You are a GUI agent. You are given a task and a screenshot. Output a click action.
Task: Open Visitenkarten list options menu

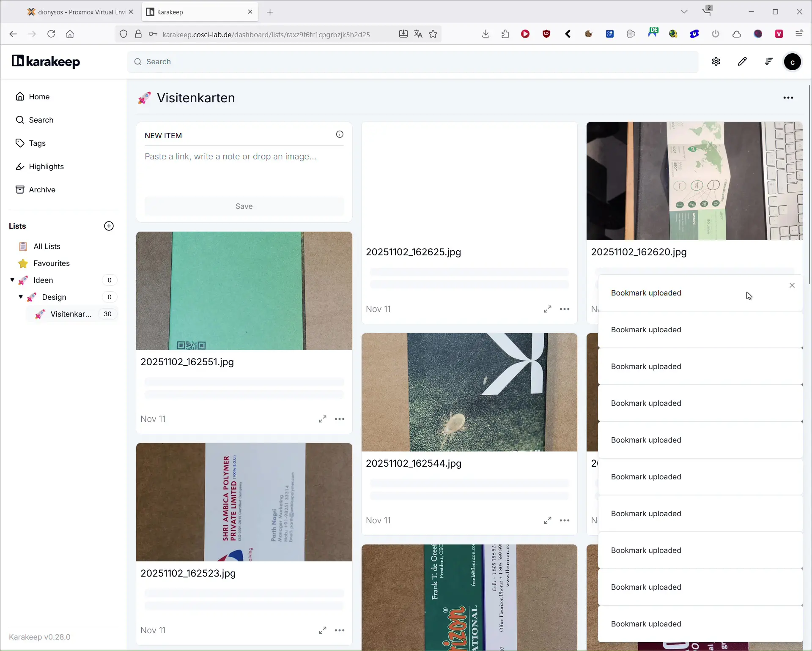[788, 98]
